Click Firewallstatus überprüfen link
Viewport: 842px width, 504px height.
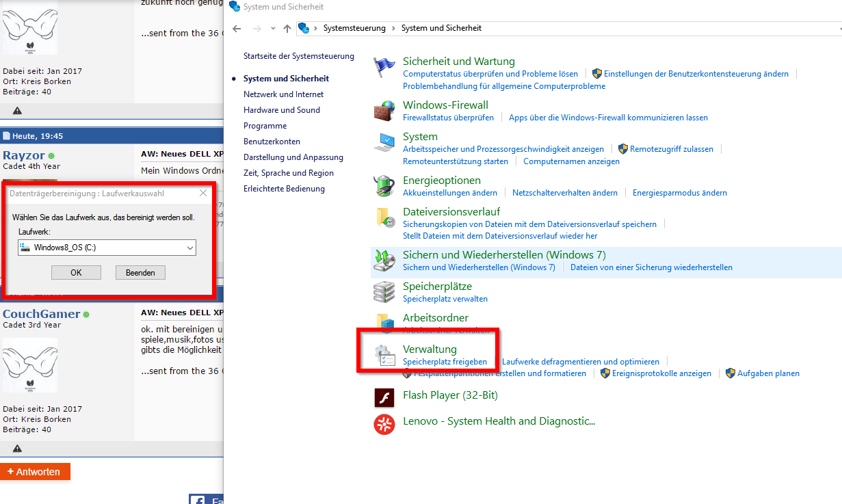[449, 118]
